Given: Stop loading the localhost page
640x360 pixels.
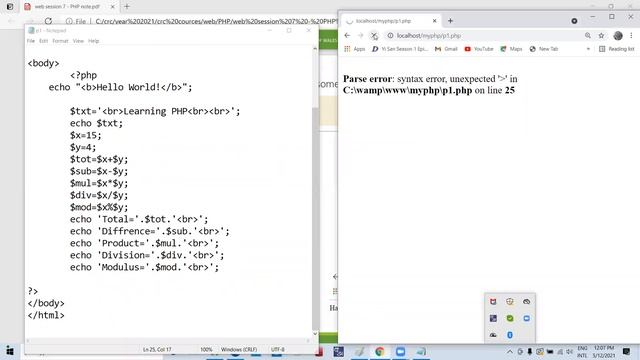Looking at the screenshot, I should (x=374, y=36).
